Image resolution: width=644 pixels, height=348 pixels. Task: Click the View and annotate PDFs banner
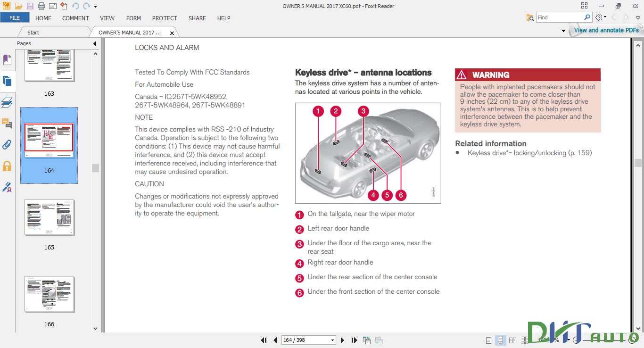coord(606,30)
